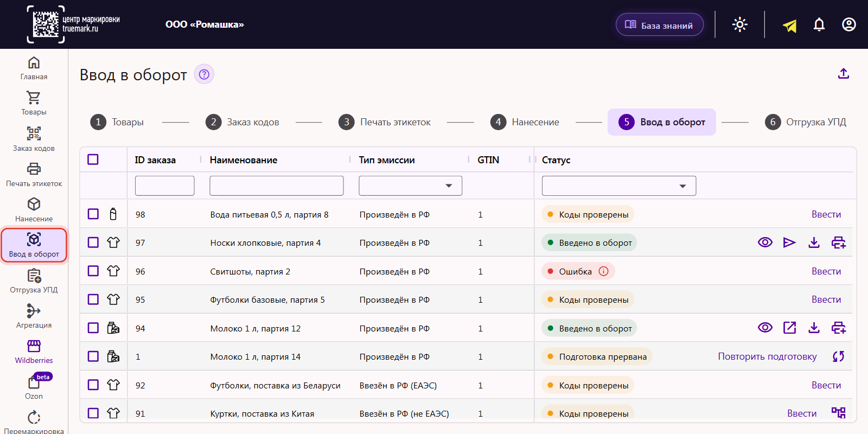Switch to step 3 Печать этикеток
Image resolution: width=868 pixels, height=434 pixels.
(x=385, y=122)
